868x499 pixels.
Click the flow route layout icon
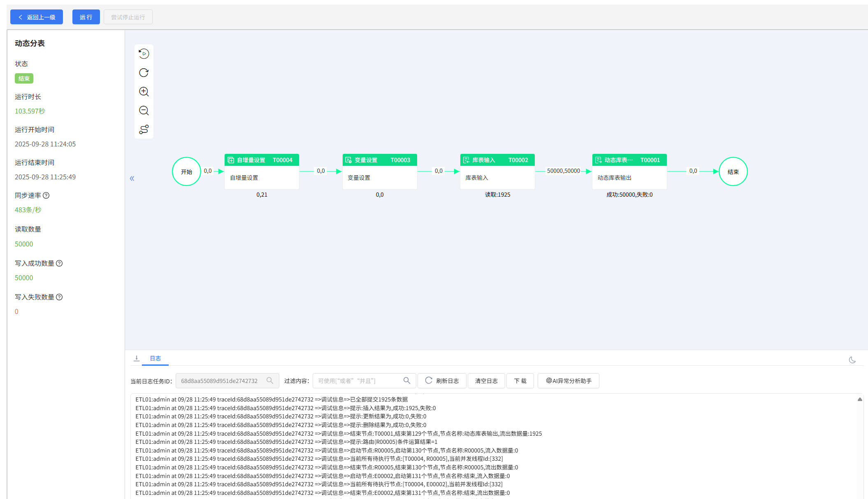pos(144,130)
